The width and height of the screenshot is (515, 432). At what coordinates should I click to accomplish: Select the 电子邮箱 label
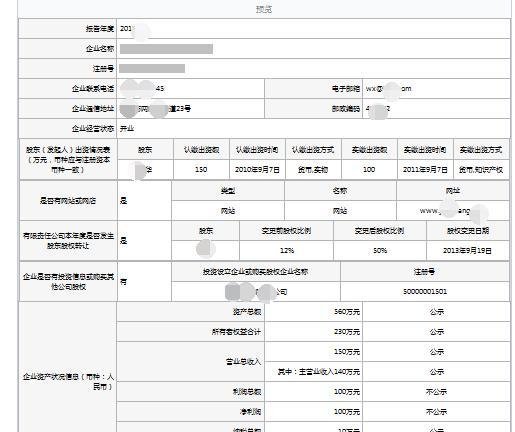click(346, 89)
